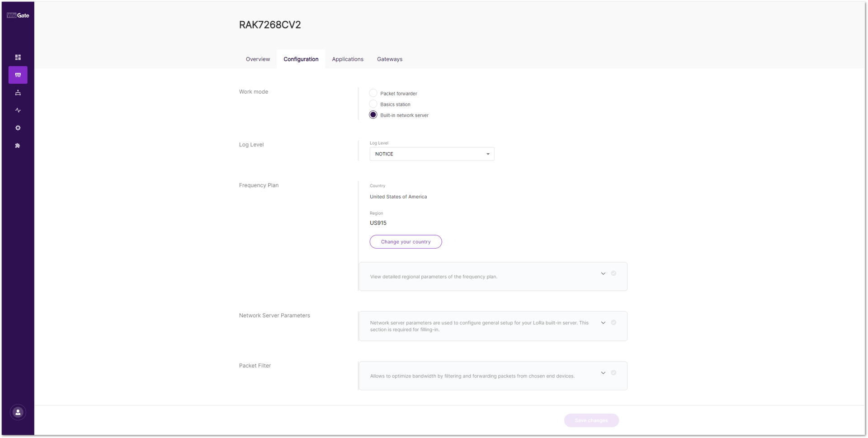Click the RAK7268CV2 page title
Viewport: 868px width, 438px height.
point(270,25)
